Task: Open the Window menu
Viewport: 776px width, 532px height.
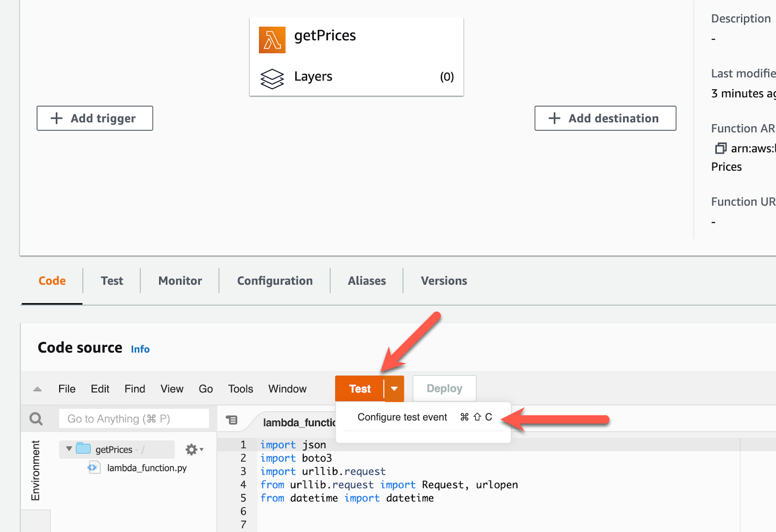Action: (288, 389)
